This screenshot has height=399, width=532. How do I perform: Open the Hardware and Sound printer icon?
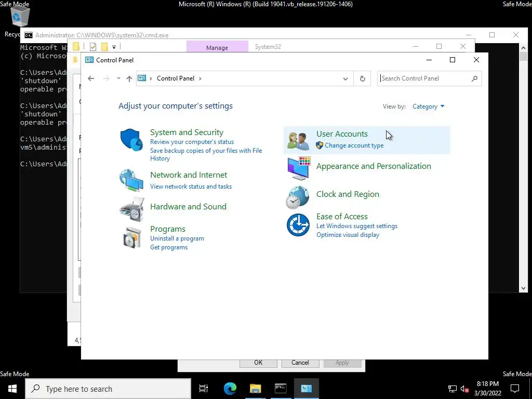click(x=132, y=209)
